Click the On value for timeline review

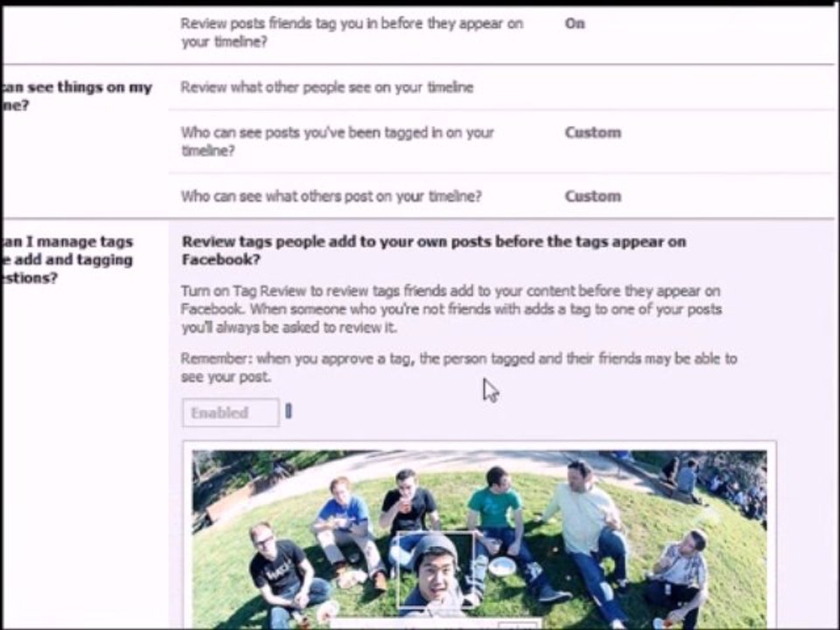tap(575, 24)
